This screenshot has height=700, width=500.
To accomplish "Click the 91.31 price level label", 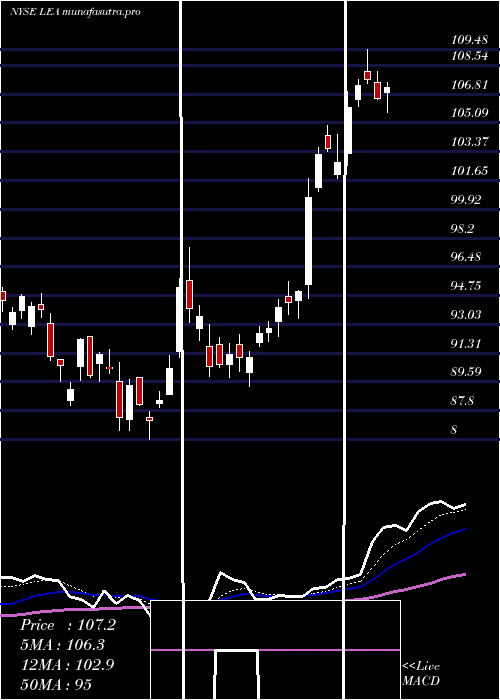I will click(467, 344).
